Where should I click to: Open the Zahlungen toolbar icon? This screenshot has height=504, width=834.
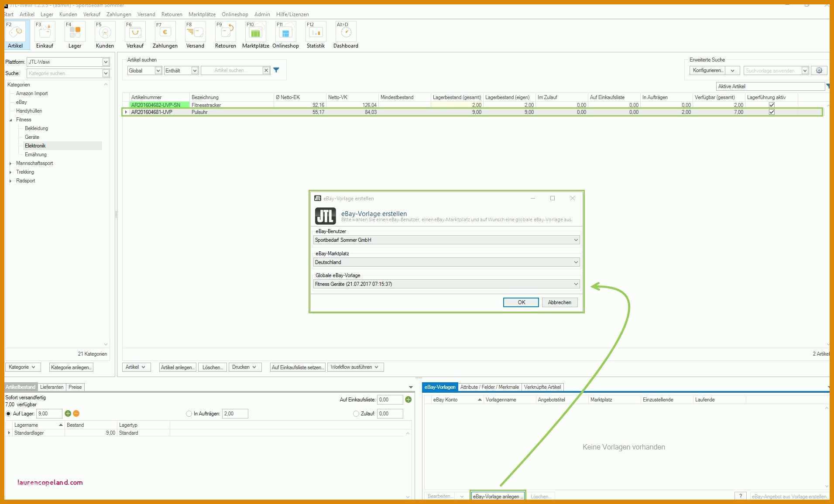click(165, 34)
